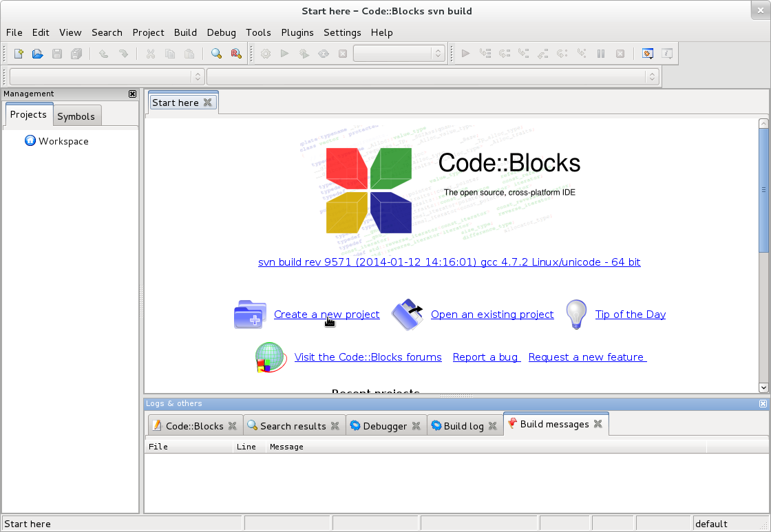The height and width of the screenshot is (532, 771).
Task: Click the Save all files toolbar icon
Action: point(76,53)
